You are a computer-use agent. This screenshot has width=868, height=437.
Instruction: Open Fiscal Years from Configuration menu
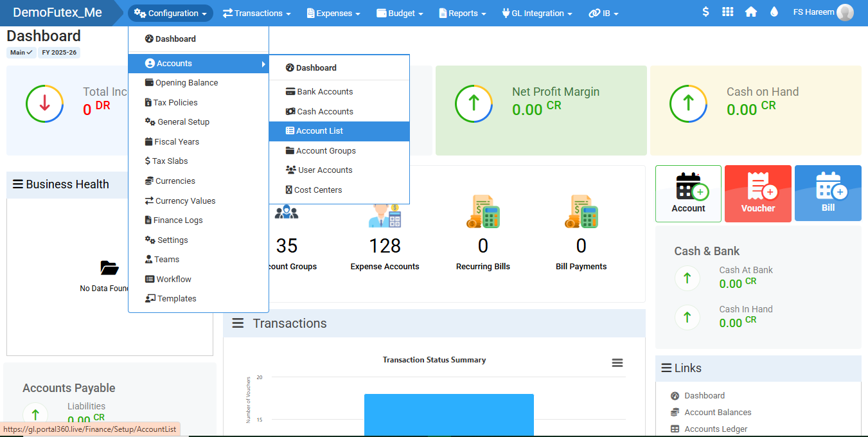176,142
